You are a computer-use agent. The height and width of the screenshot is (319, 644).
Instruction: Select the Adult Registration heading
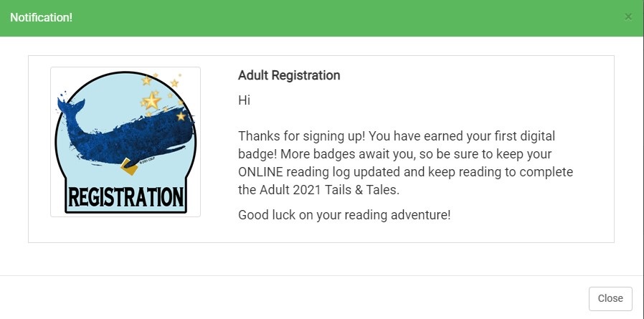(289, 75)
